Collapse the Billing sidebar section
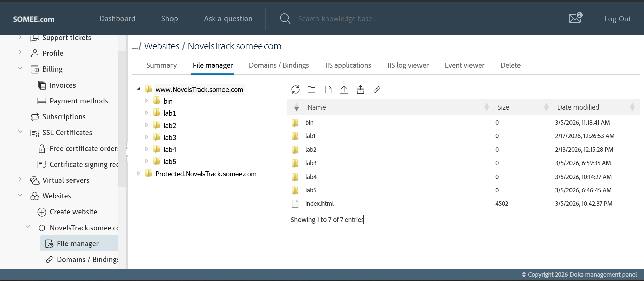This screenshot has height=281, width=644. click(20, 68)
